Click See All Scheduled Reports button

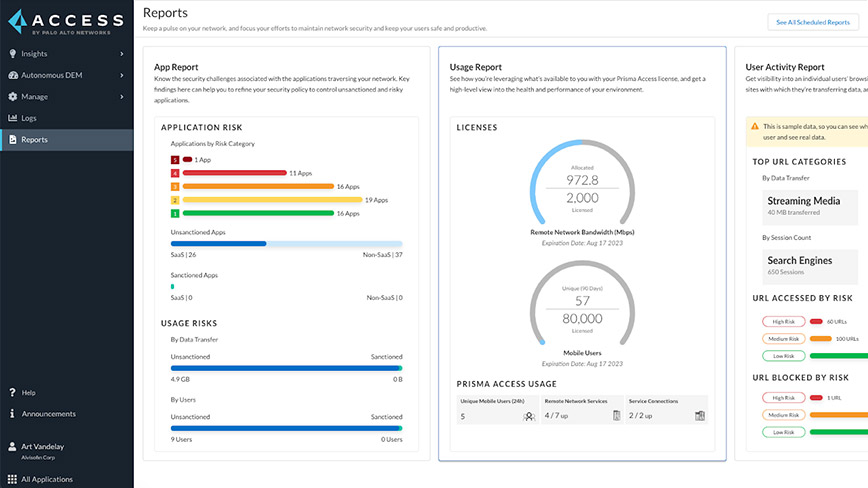[x=812, y=21]
